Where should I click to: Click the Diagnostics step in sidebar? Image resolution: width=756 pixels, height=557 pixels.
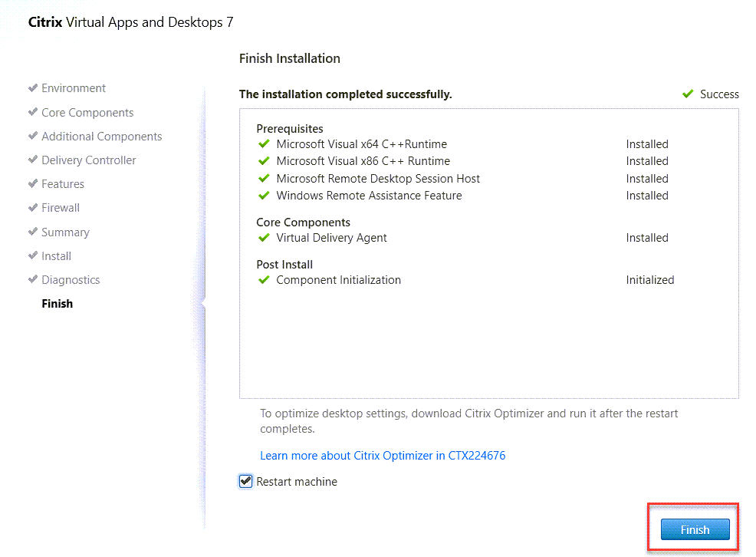[71, 280]
